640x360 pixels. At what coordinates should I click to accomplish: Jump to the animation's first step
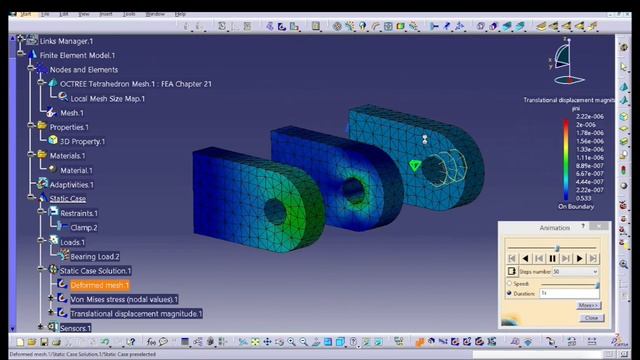coord(512,258)
